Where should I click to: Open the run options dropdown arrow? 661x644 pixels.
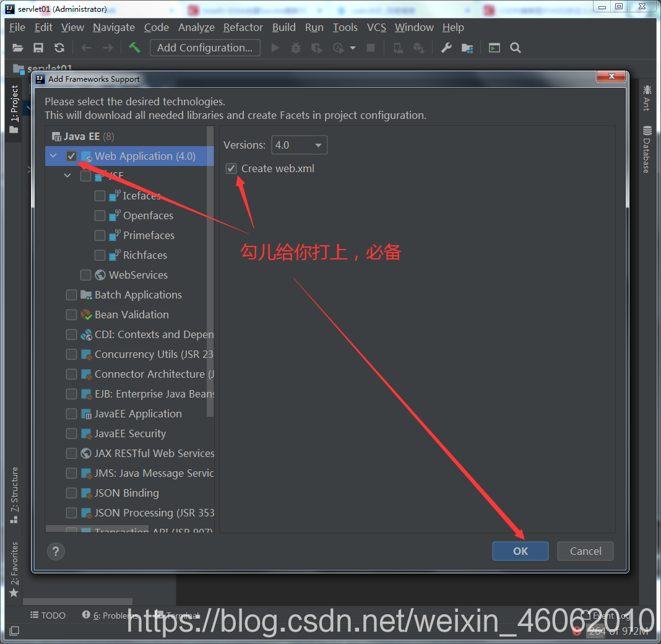(x=353, y=48)
